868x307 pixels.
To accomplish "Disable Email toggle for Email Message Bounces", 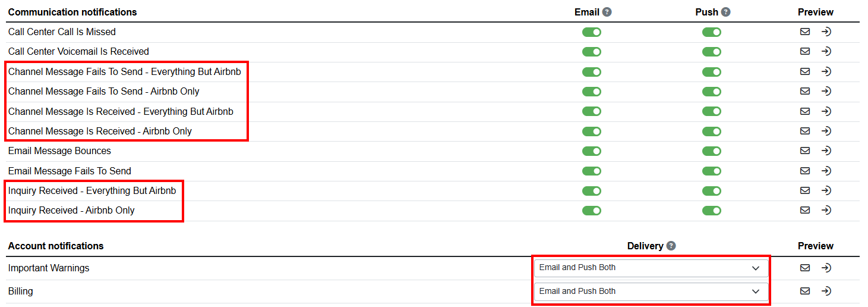I will click(x=592, y=151).
